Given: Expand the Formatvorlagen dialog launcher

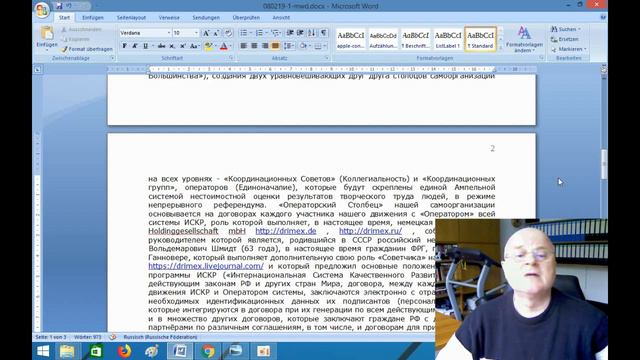Looking at the screenshot, I should [541, 59].
